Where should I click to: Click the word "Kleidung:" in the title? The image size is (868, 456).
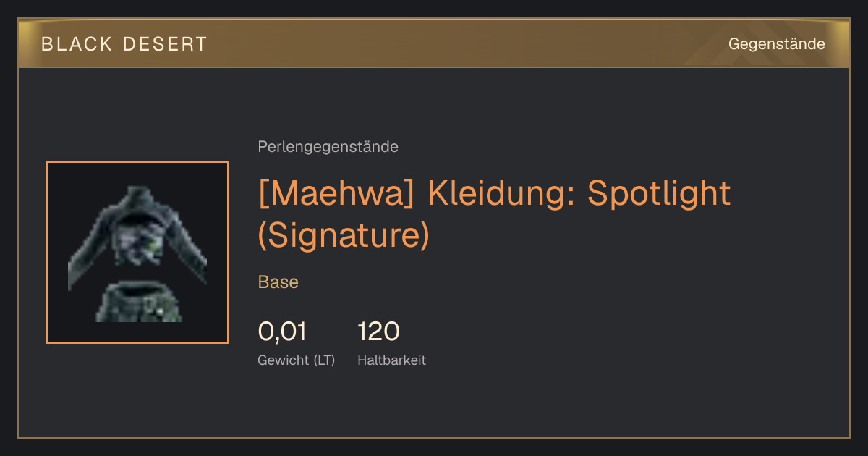(501, 193)
